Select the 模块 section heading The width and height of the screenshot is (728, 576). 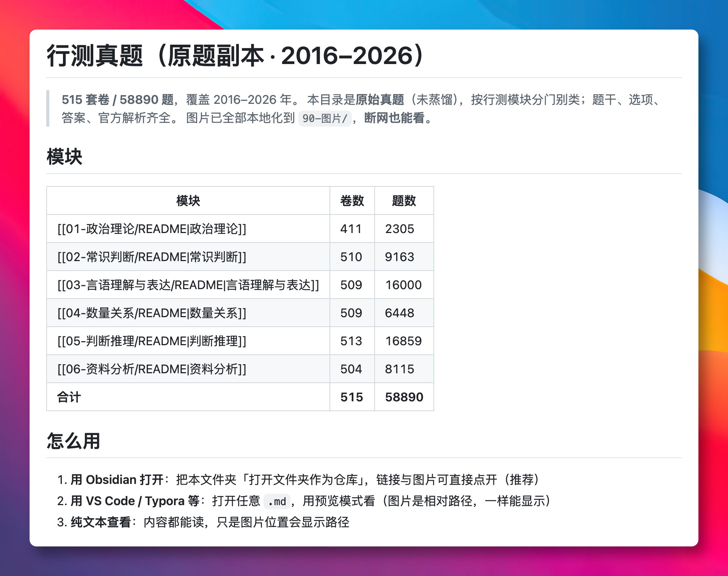[x=64, y=157]
